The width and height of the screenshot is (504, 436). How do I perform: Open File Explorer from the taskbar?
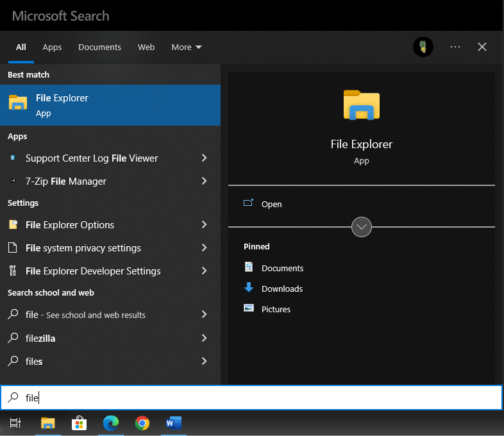48,423
